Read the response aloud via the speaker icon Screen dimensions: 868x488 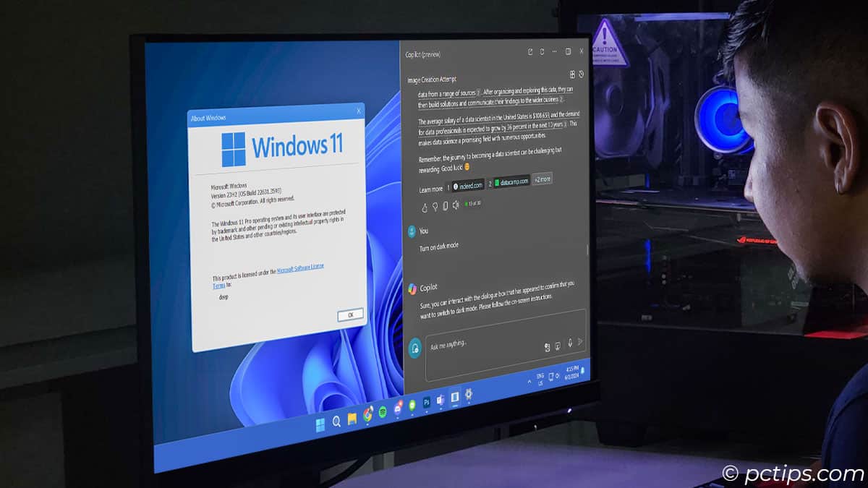point(456,206)
